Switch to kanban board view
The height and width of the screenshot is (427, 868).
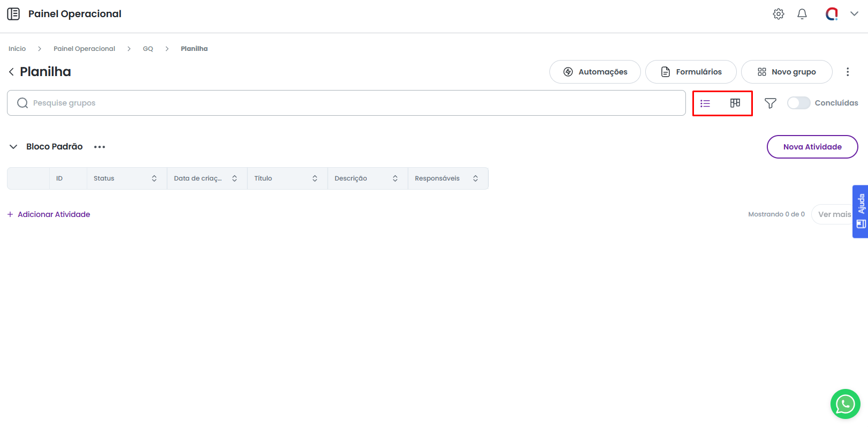coord(735,103)
